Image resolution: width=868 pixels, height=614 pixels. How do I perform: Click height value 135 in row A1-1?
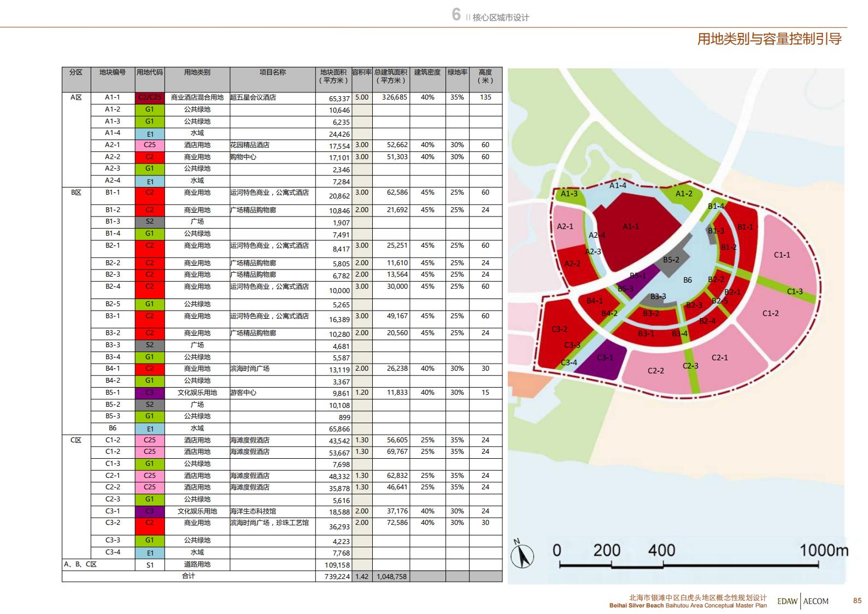(485, 97)
